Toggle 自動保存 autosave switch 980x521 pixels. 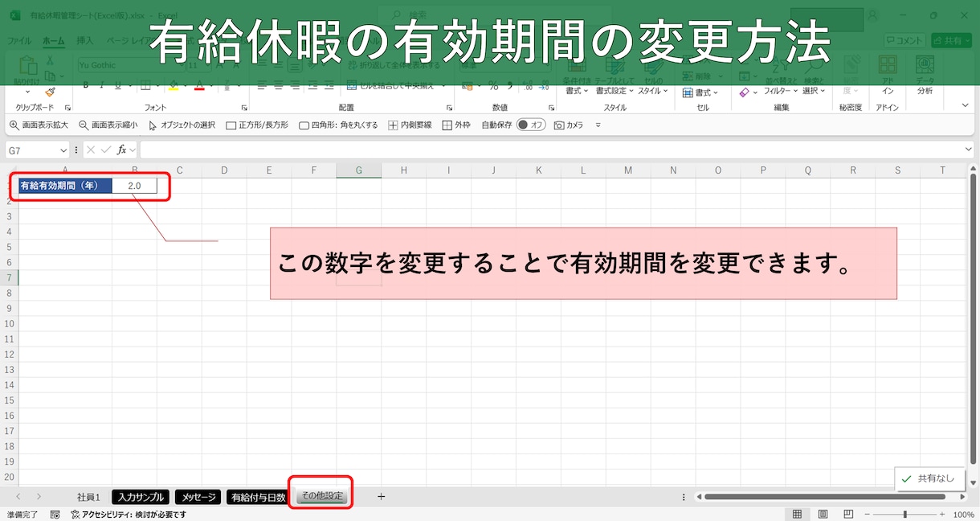coord(531,125)
